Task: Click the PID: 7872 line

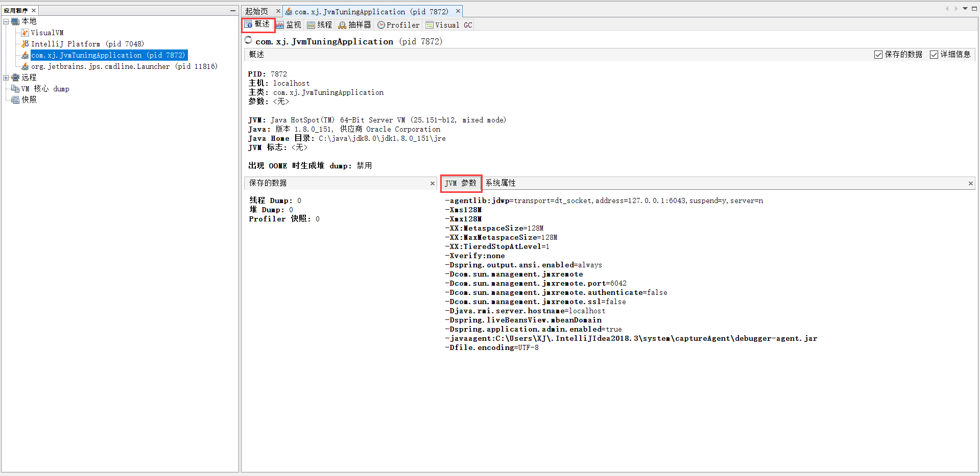Action: coord(268,74)
